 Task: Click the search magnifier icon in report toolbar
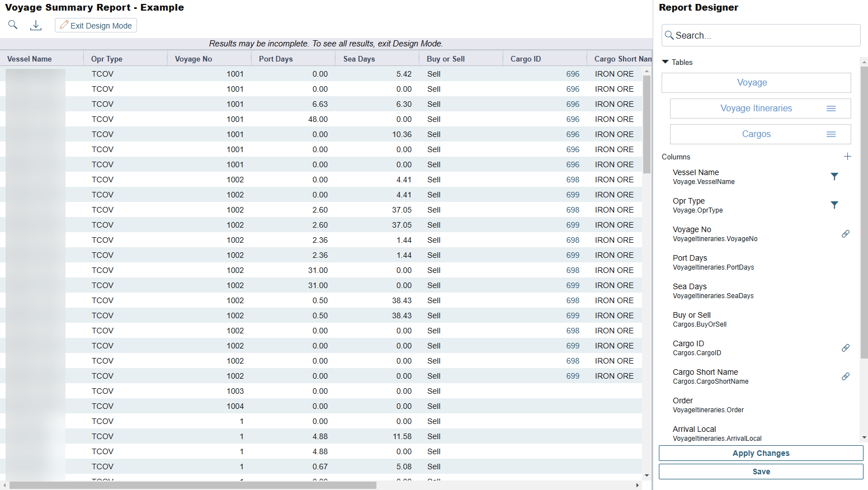pyautogui.click(x=13, y=25)
